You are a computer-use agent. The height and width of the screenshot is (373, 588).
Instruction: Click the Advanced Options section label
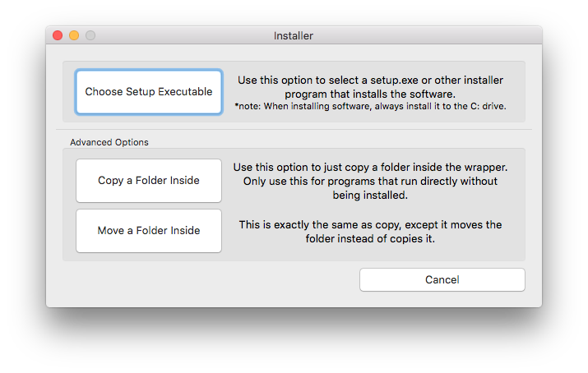109,142
